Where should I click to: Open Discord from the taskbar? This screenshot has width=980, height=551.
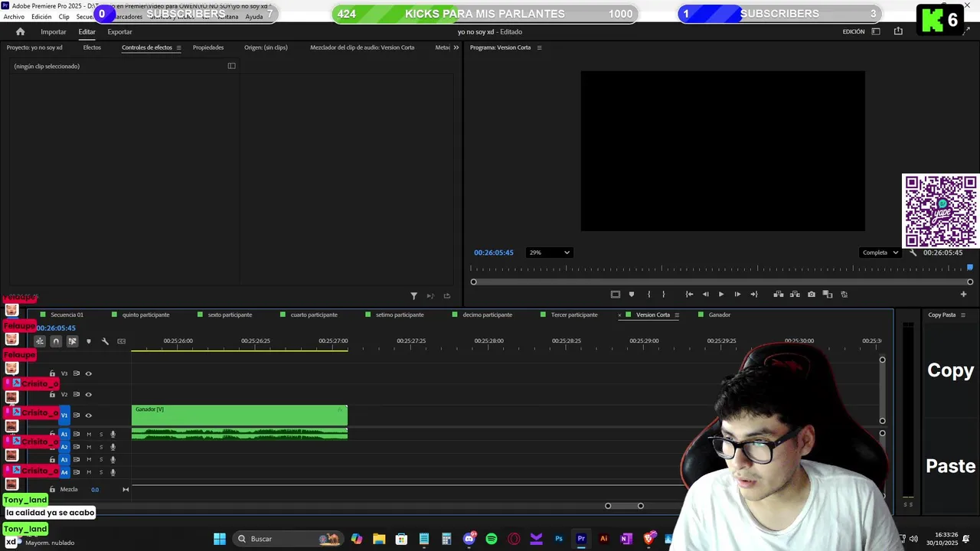(x=469, y=539)
